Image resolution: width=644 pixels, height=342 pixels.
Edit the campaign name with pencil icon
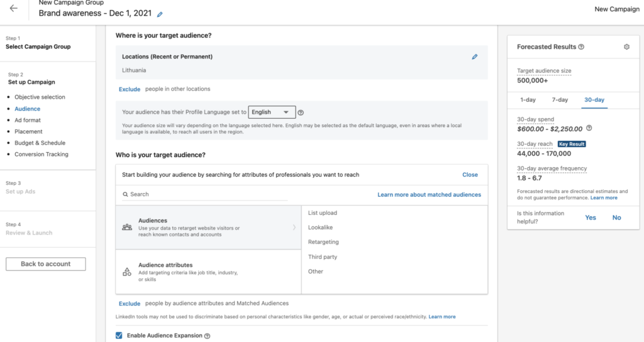[x=160, y=14]
